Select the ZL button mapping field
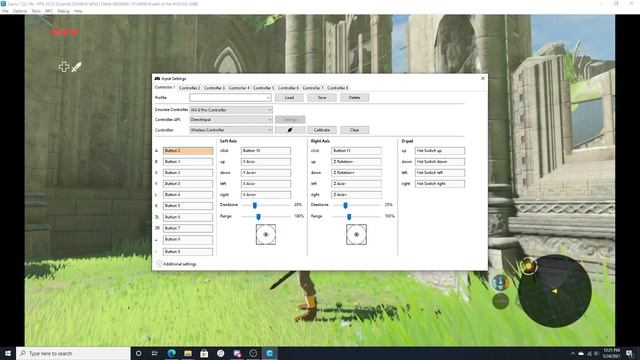The width and height of the screenshot is (640, 360). tap(188, 217)
